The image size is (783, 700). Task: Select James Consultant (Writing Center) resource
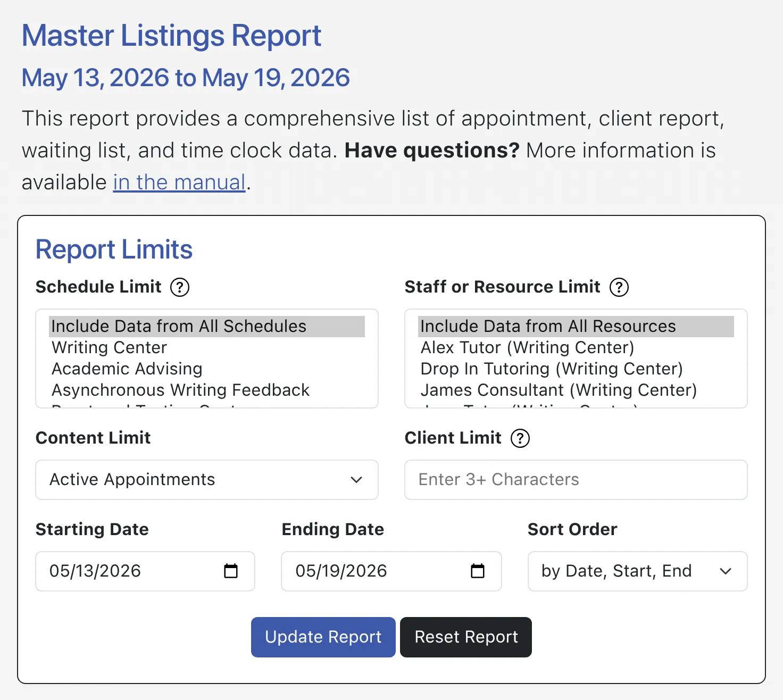pyautogui.click(x=576, y=390)
